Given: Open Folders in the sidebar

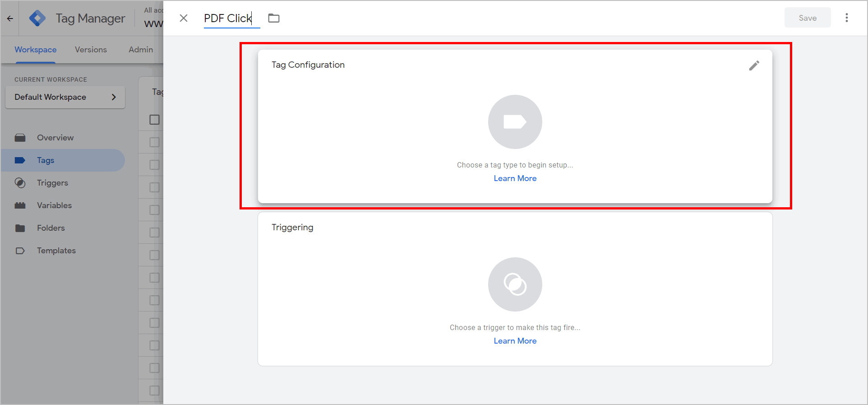Looking at the screenshot, I should click(x=63, y=228).
